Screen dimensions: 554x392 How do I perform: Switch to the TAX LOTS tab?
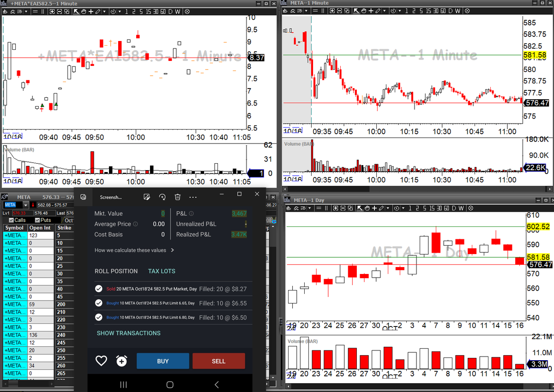click(x=162, y=271)
